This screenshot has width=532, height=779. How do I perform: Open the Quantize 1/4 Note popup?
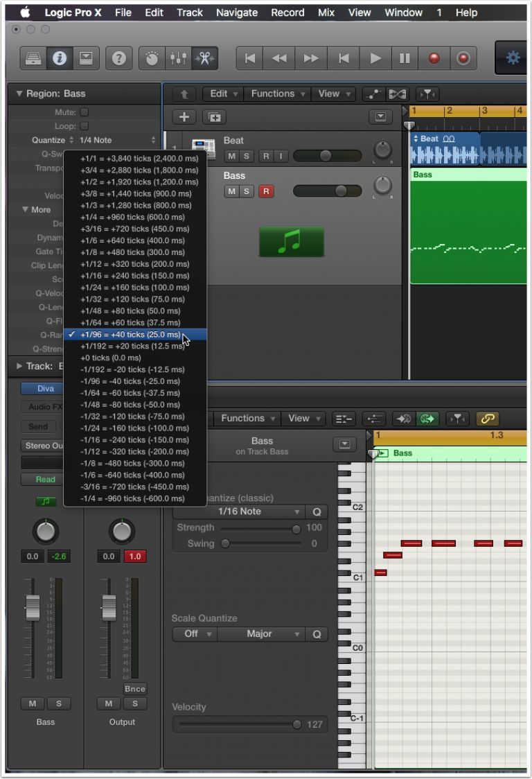click(x=117, y=140)
